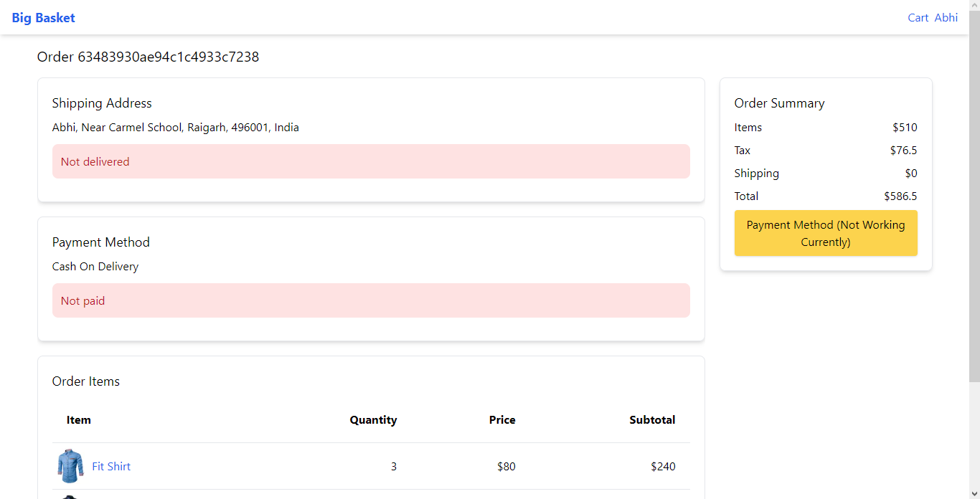Screen dimensions: 980x499
Task: Click the Price column header
Action: tap(502, 420)
